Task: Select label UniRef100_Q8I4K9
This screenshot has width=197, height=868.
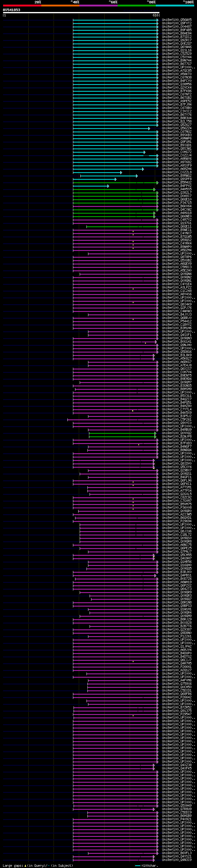Action: [177, 304]
